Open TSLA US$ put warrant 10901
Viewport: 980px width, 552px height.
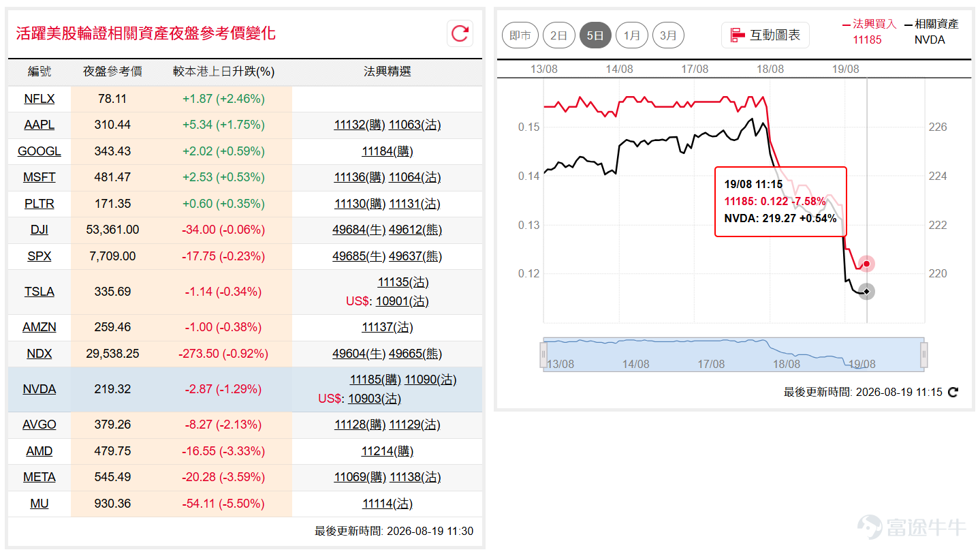pyautogui.click(x=402, y=301)
